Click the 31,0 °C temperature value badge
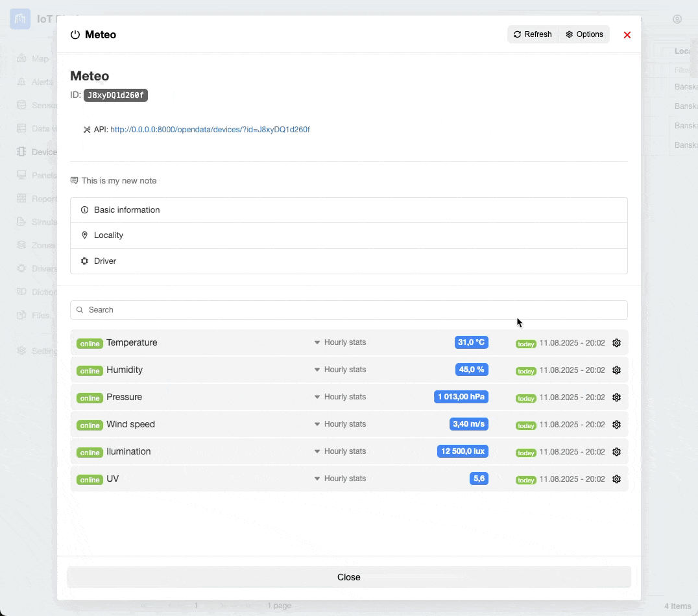This screenshot has height=616, width=698. pos(471,342)
